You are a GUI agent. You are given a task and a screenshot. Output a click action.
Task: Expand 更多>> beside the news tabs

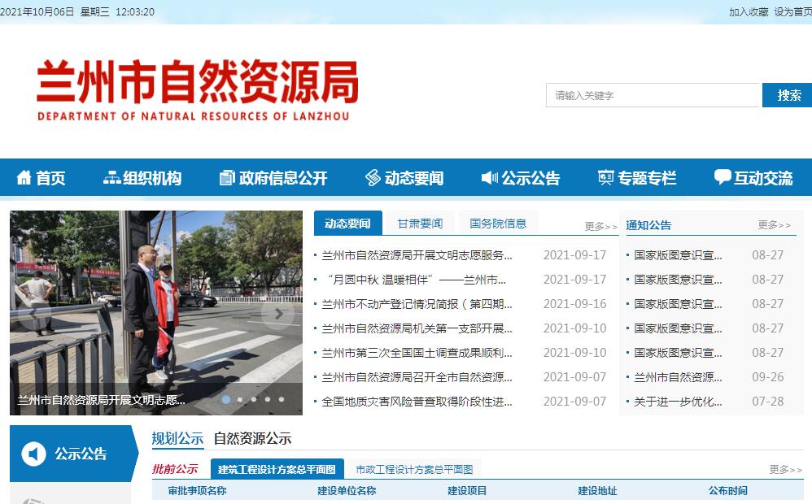click(x=600, y=226)
